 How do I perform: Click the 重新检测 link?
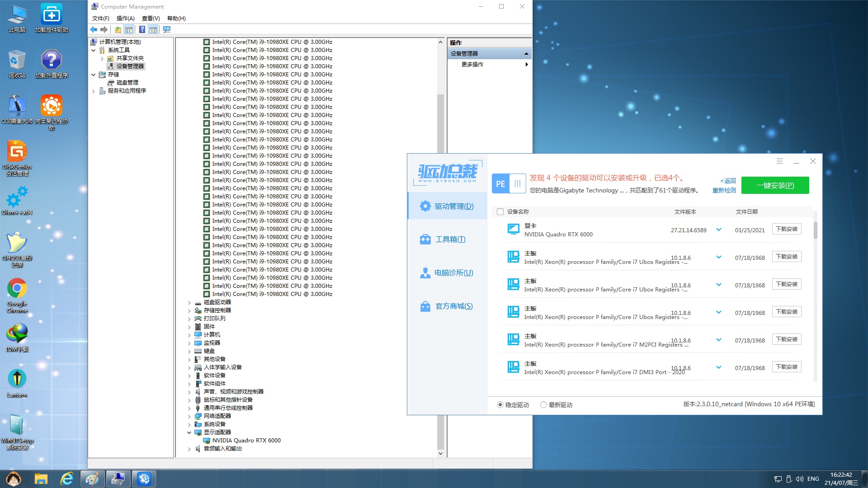tap(724, 191)
